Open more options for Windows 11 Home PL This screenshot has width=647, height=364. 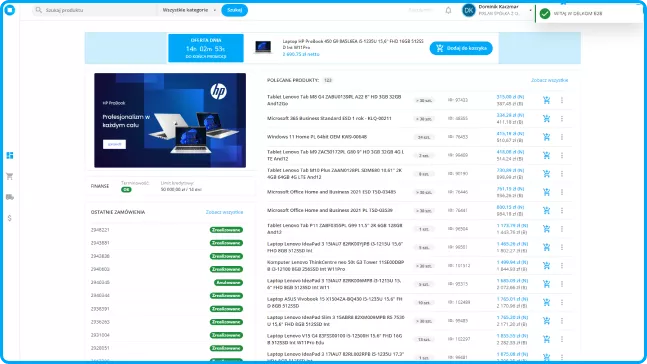[x=562, y=137]
